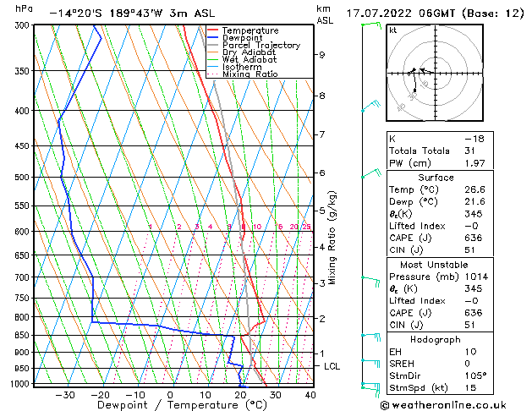Click the gray Parcel Trajectory legend swatch
Screen dimensions: 532x411
tap(213, 45)
